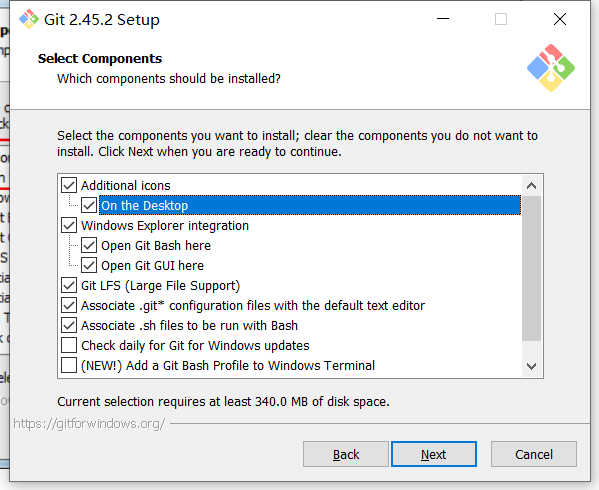The height and width of the screenshot is (490, 599).
Task: Select the Check daily for updates label
Action: (x=195, y=346)
